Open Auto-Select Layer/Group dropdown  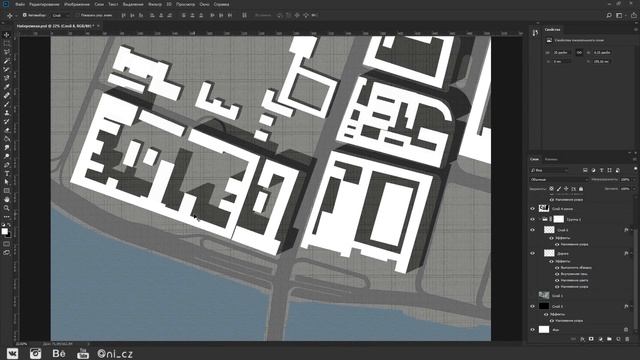(x=60, y=15)
